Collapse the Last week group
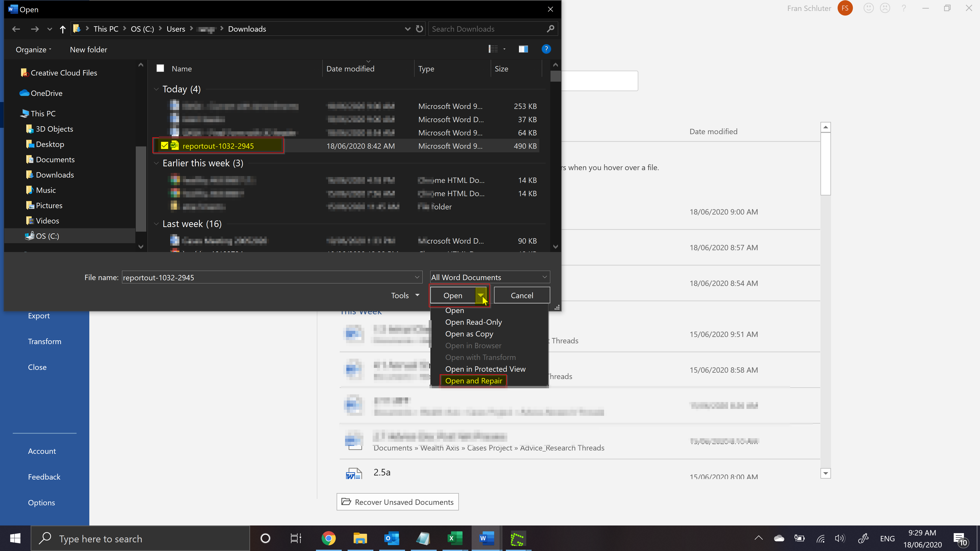 (x=156, y=224)
